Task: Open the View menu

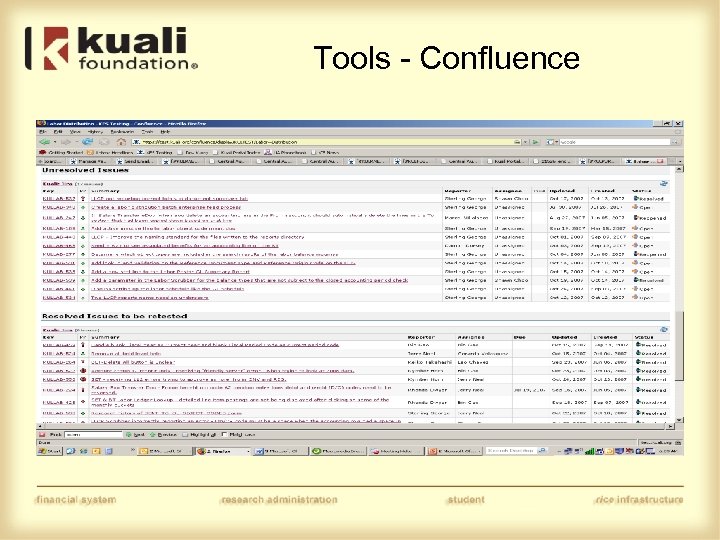Action: pyautogui.click(x=74, y=132)
